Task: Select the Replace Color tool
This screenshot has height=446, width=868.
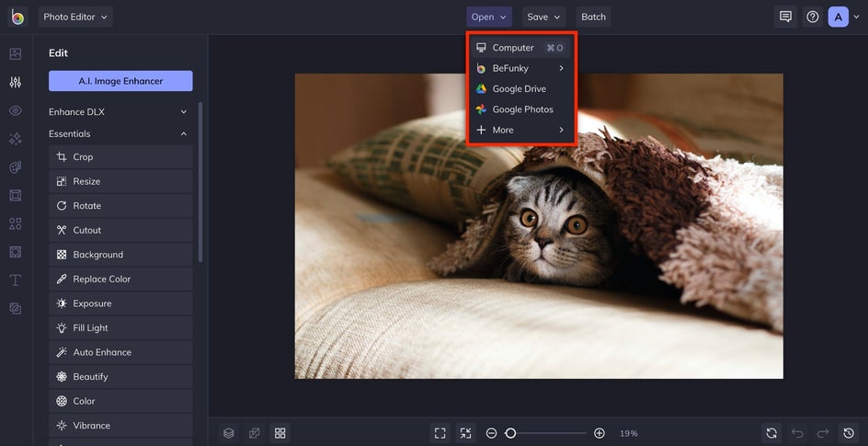Action: tap(120, 279)
